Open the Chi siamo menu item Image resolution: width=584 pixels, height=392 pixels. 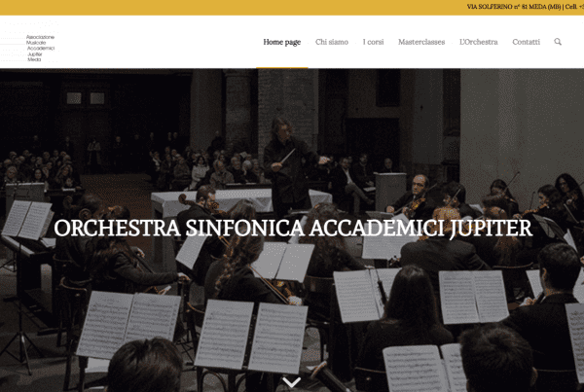point(332,42)
